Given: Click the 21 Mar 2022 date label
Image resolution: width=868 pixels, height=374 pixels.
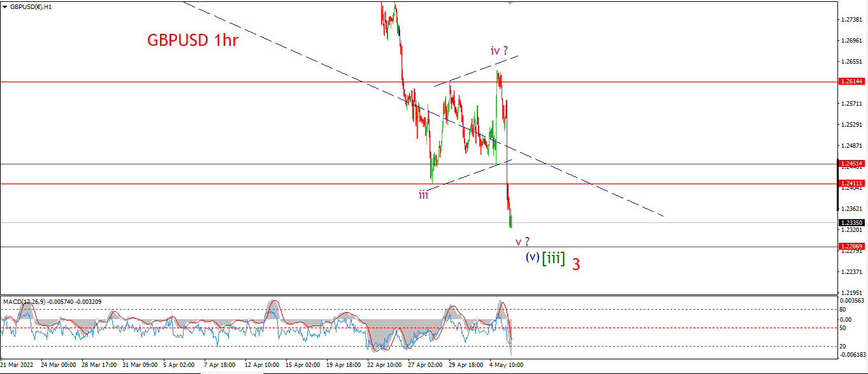Looking at the screenshot, I should click(16, 365).
